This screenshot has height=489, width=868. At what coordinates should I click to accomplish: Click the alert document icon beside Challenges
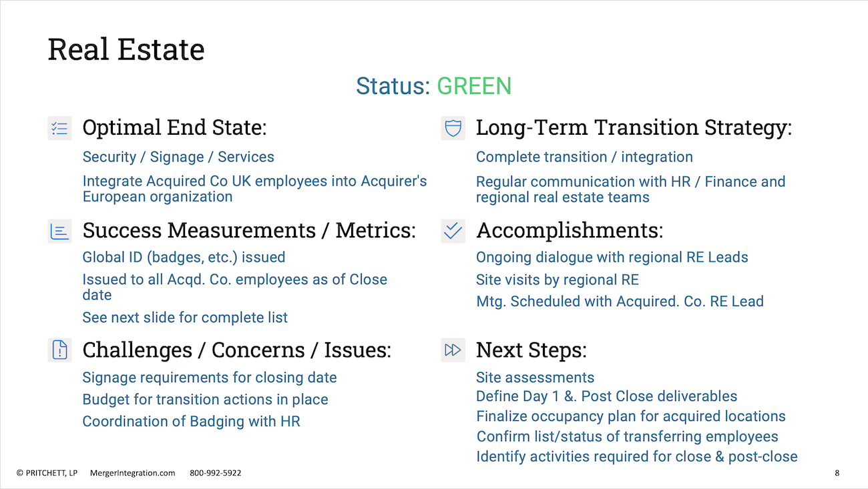point(60,350)
